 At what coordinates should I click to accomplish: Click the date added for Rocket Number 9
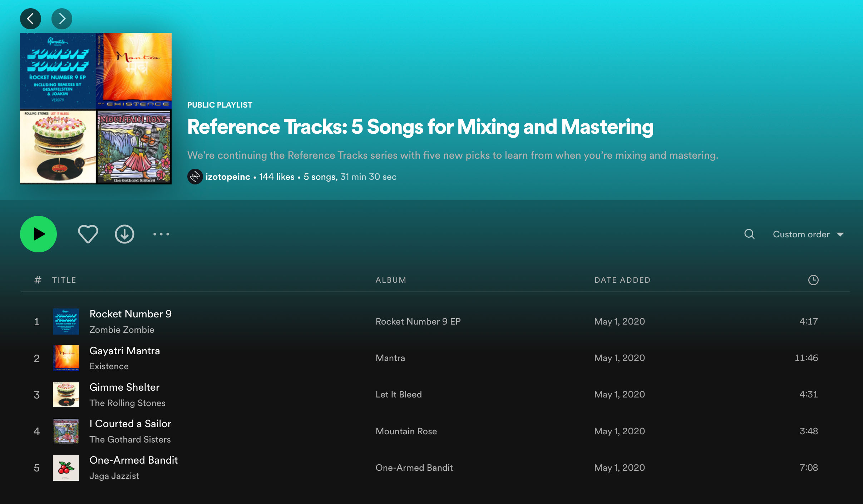(620, 321)
